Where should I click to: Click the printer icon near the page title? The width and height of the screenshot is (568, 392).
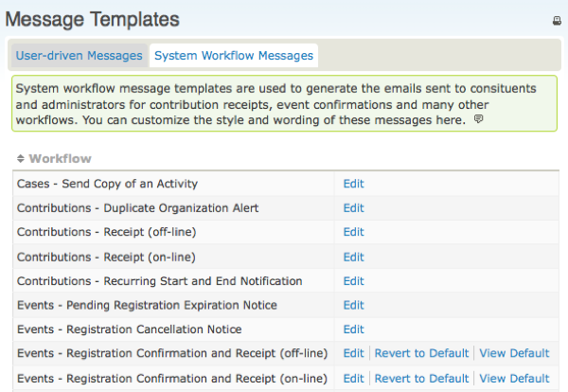point(557,20)
